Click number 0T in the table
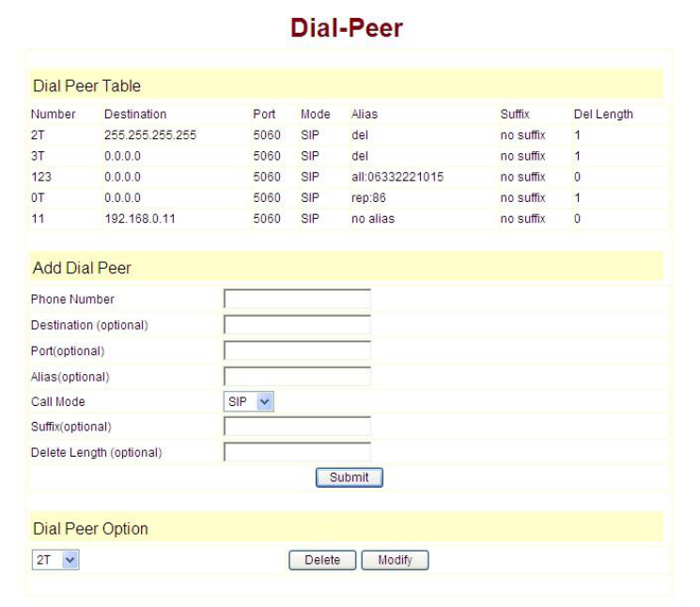 tap(38, 197)
